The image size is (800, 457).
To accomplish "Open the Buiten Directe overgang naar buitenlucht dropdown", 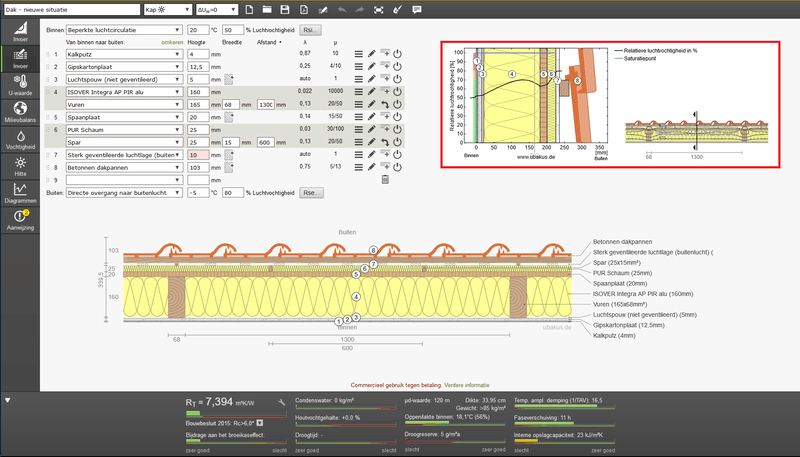I will coord(124,193).
